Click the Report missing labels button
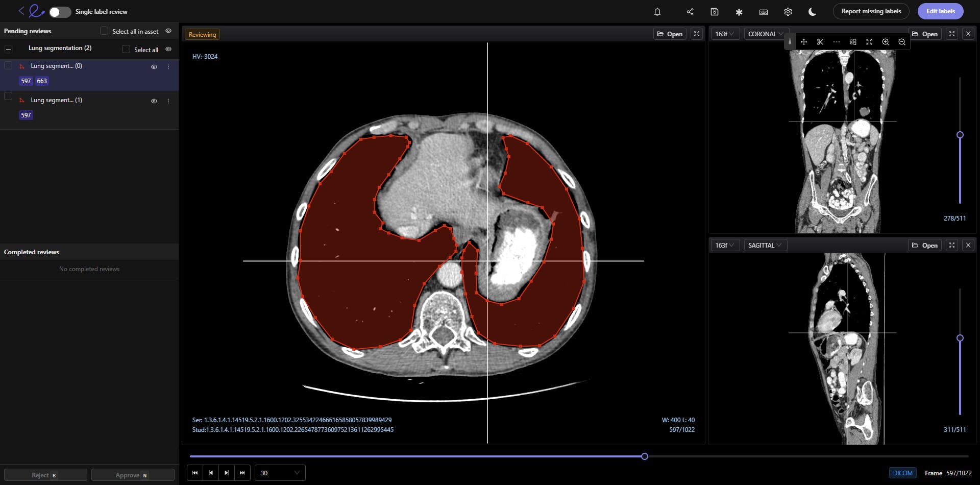Viewport: 980px width, 485px height. tap(871, 11)
